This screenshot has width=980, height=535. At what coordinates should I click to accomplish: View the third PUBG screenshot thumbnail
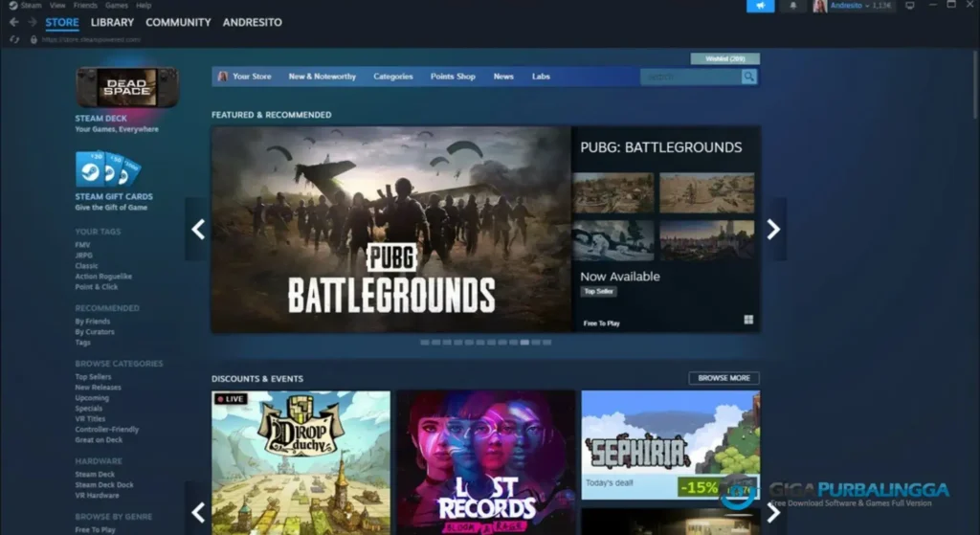[x=613, y=240]
